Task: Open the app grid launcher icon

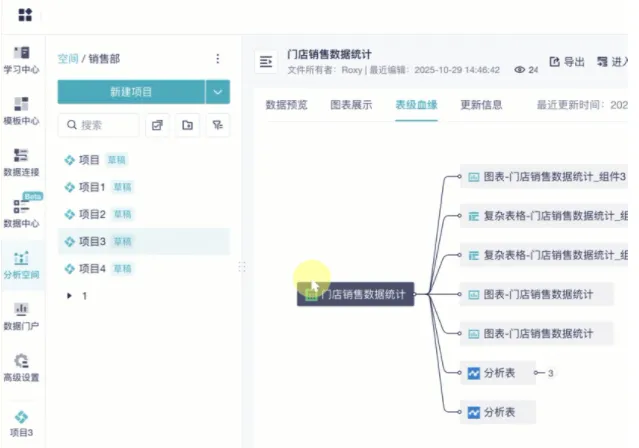Action: 25,15
